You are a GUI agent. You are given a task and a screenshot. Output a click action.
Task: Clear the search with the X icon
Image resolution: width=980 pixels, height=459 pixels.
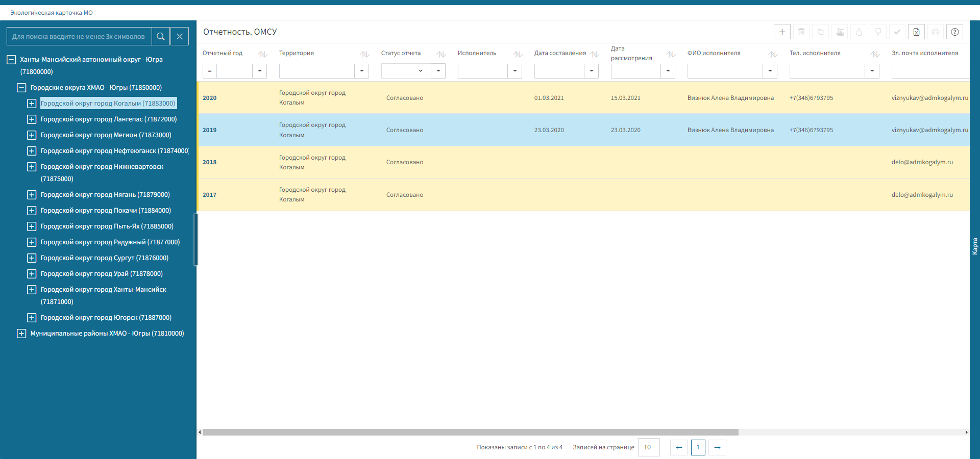180,36
